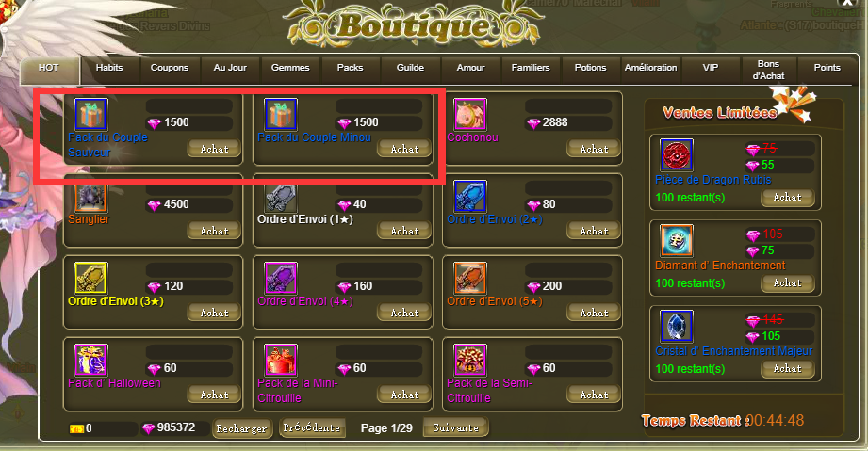Viewport: 868px width, 451px height.
Task: Select the Pack de la Semi-Citrouille icon
Action: click(x=470, y=361)
